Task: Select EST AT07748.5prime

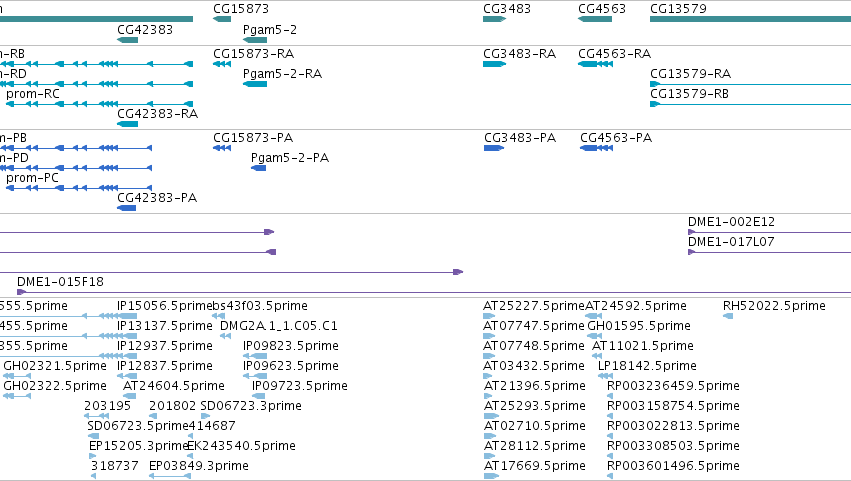Action: point(489,356)
